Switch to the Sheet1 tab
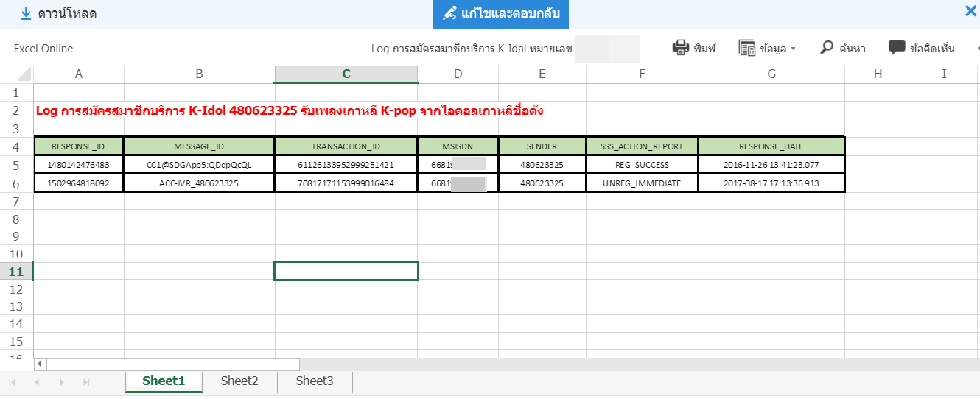Viewport: 980px width, 399px height. click(x=164, y=381)
